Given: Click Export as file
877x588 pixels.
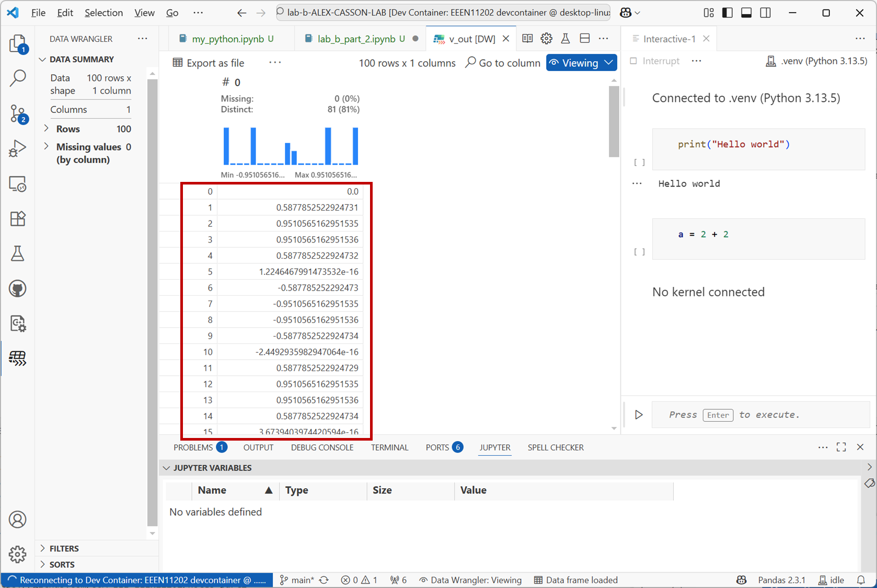Looking at the screenshot, I should [x=209, y=63].
